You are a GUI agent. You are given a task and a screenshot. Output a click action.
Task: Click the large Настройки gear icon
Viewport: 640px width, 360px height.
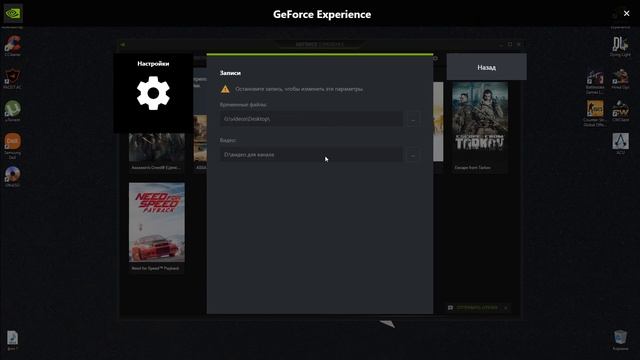(153, 93)
